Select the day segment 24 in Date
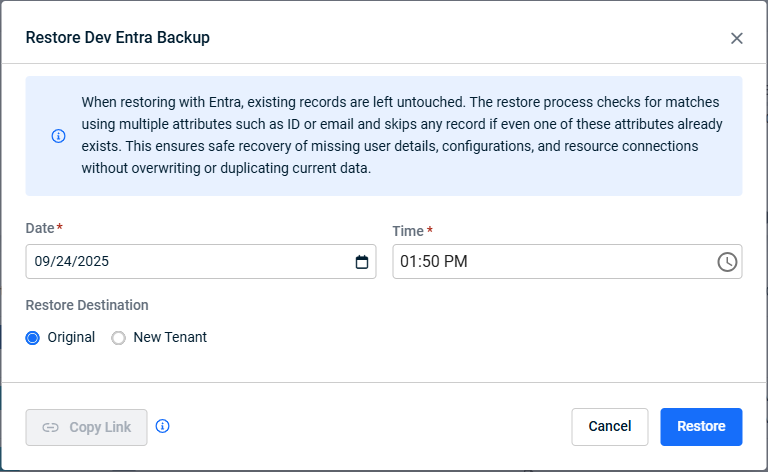Viewport: 768px width, 472px height. [x=62, y=262]
